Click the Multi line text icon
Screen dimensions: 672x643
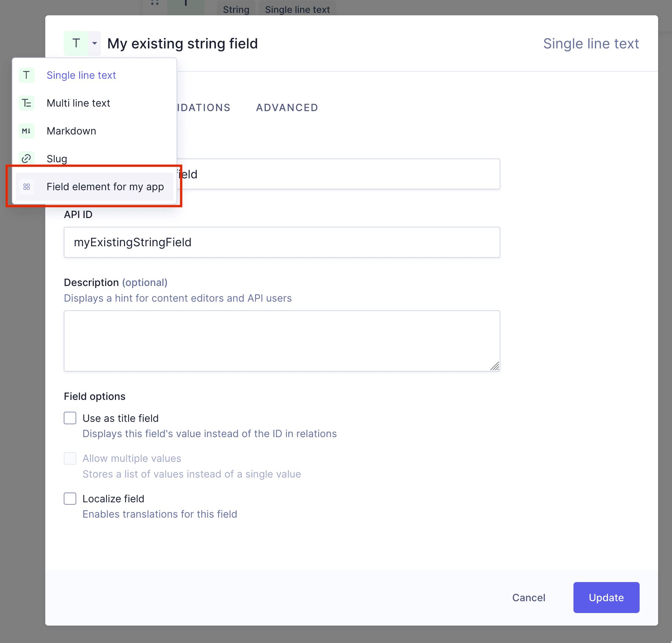point(26,103)
